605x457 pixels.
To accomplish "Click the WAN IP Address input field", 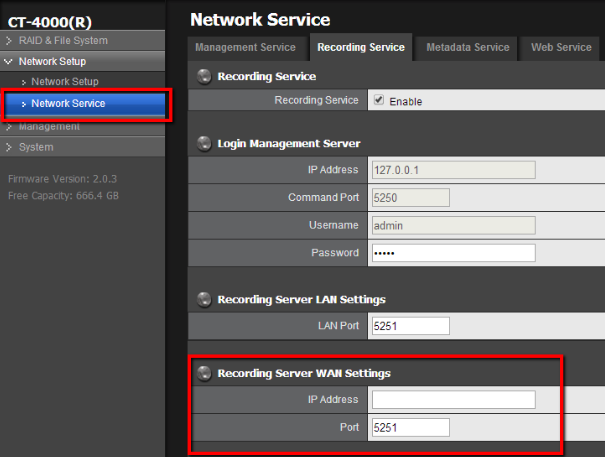I will pyautogui.click(x=453, y=400).
